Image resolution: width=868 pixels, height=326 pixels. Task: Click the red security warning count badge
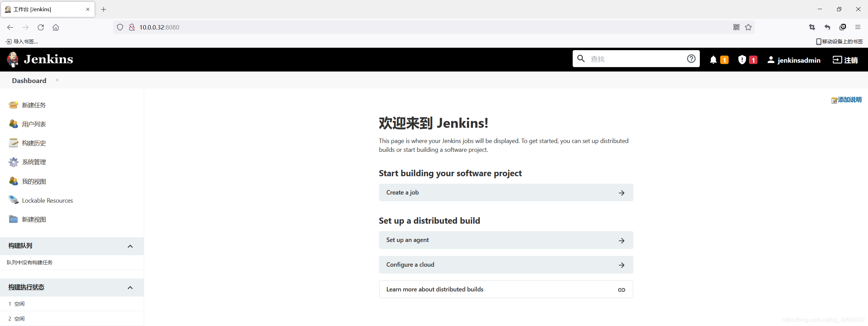[x=753, y=60]
